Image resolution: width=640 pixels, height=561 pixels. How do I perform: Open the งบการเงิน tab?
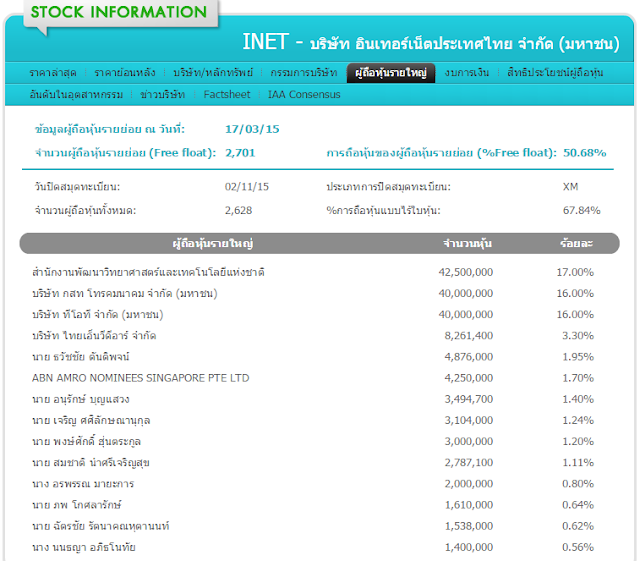467,73
